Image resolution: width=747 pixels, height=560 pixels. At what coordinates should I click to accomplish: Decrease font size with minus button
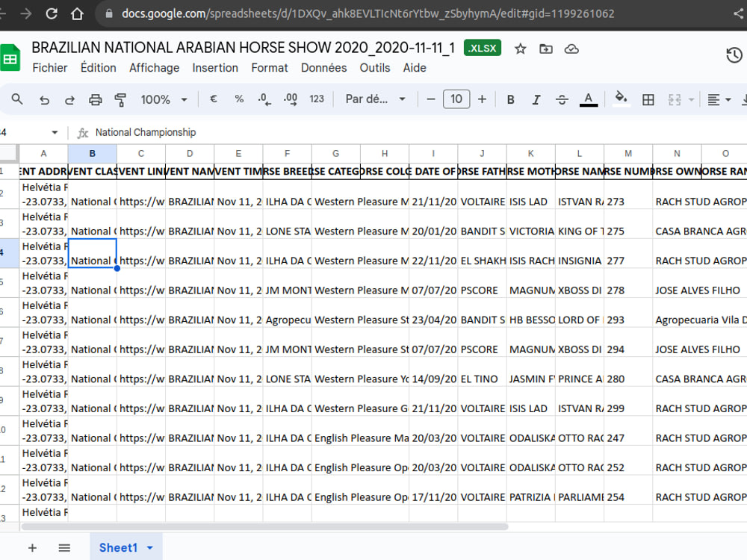click(431, 99)
